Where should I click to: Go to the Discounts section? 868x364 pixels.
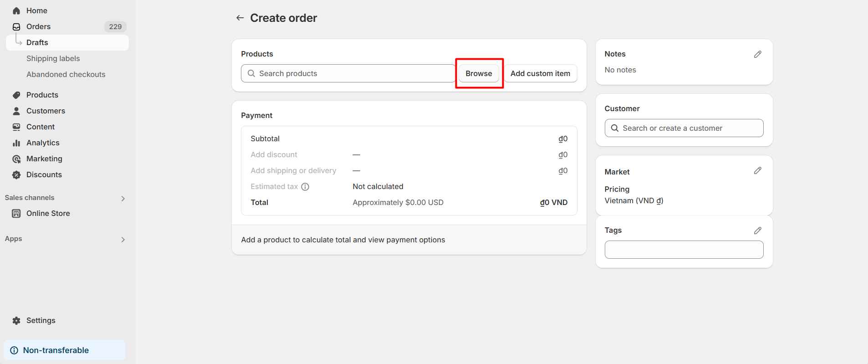tap(44, 174)
